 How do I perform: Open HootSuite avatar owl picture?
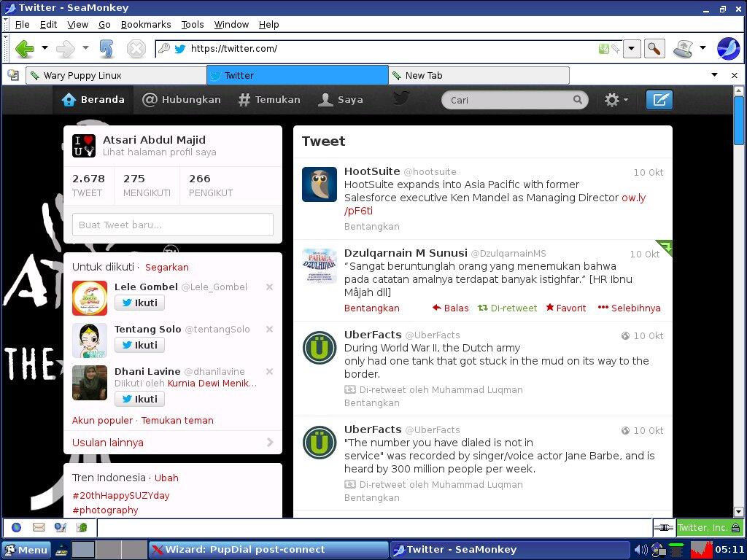(320, 184)
